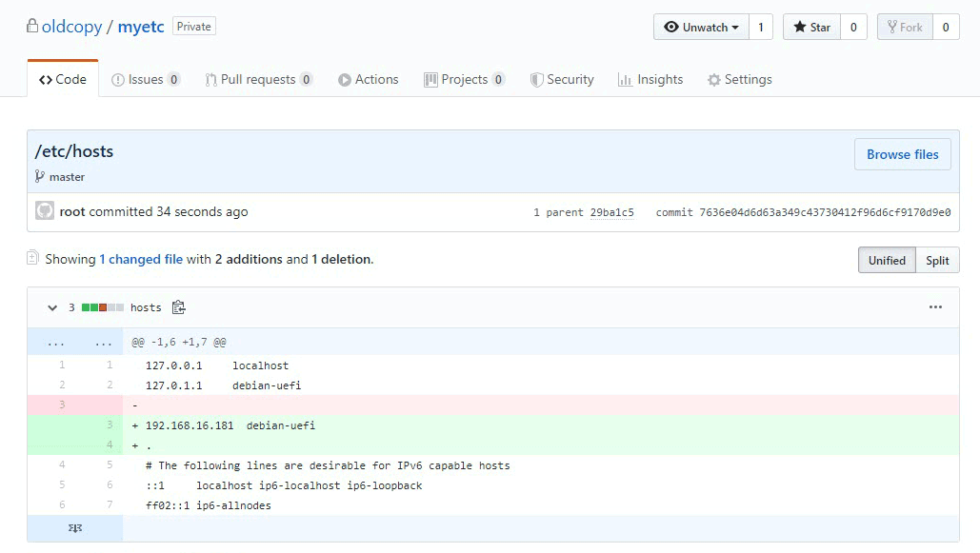The width and height of the screenshot is (980, 553).
Task: Click the 1 changed file link
Action: point(141,259)
